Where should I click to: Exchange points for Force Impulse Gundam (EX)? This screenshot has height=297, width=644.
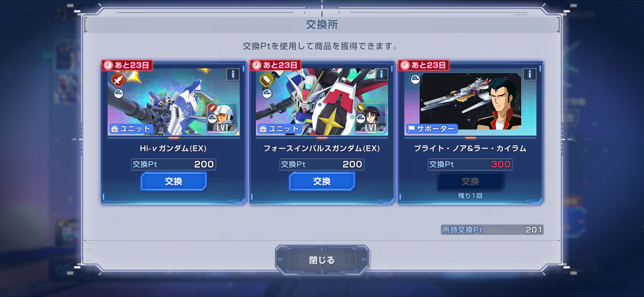pos(322,181)
